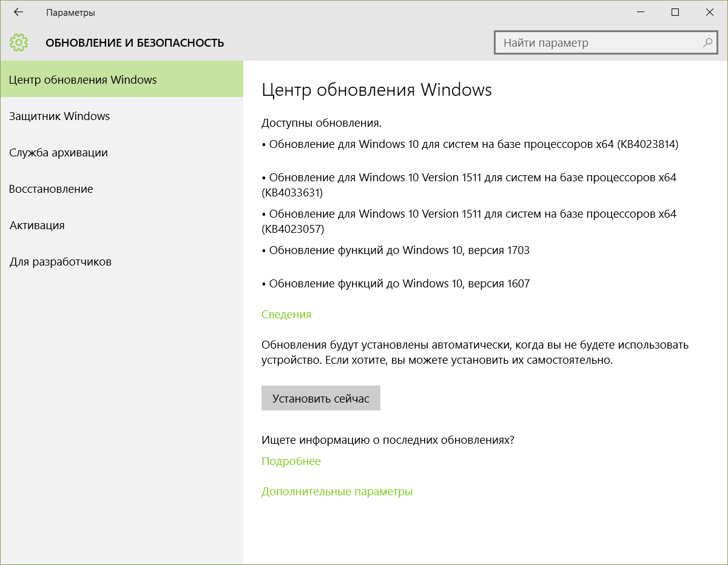Open 'Активация' settings page
Image resolution: width=728 pixels, height=565 pixels.
click(x=121, y=225)
